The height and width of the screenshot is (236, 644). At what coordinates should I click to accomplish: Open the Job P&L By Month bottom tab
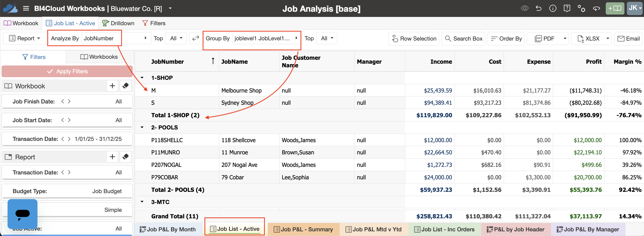pos(168,229)
